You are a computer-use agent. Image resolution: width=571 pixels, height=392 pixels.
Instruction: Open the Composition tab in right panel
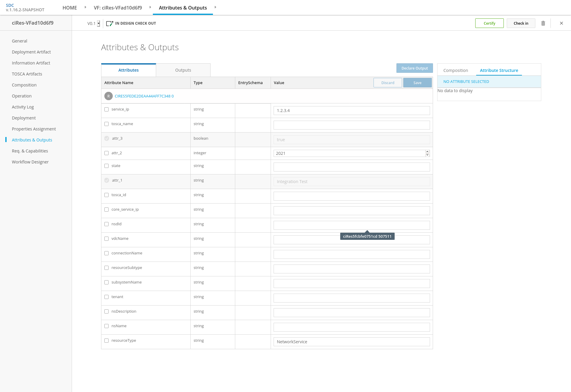click(455, 70)
